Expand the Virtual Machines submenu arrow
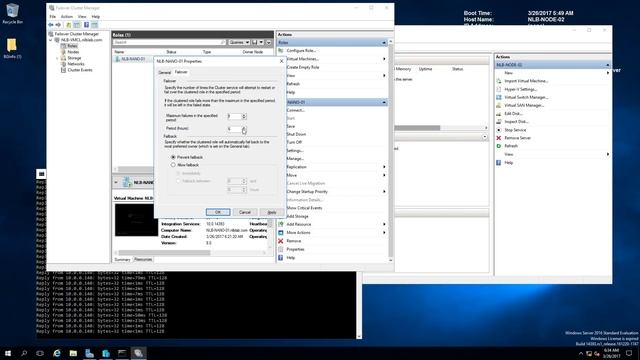 [384, 59]
